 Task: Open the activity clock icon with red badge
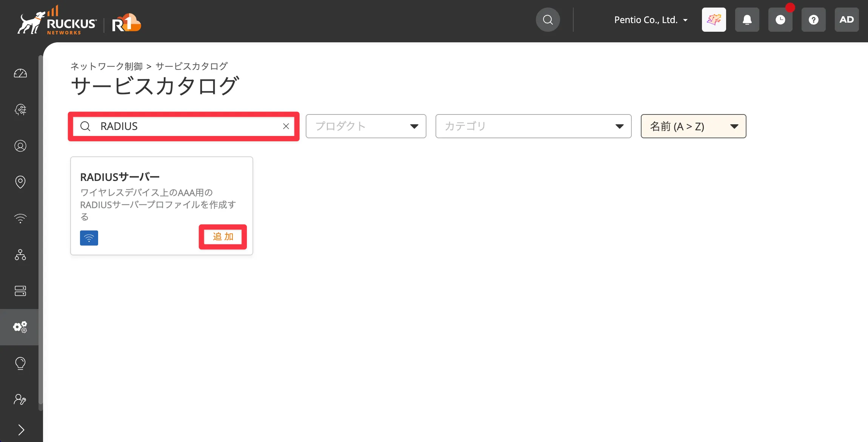click(x=780, y=20)
